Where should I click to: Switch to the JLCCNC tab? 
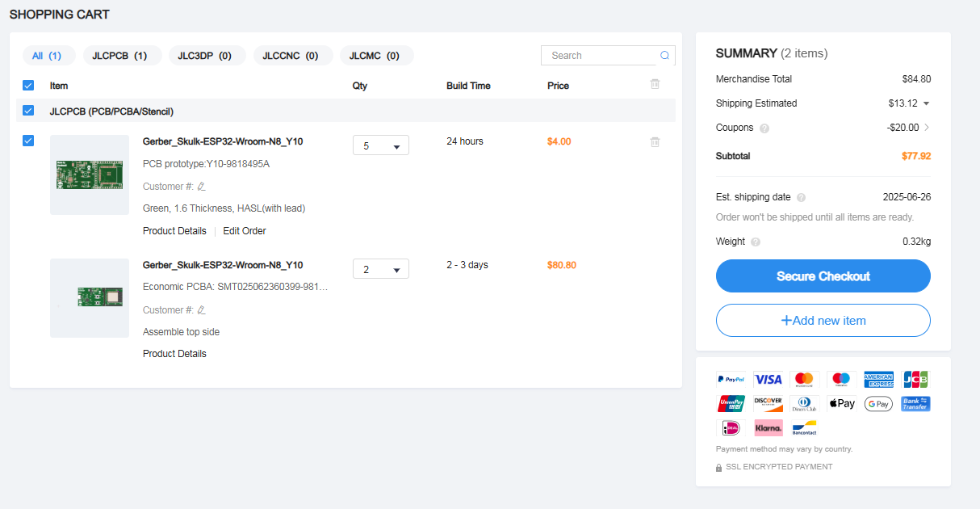[x=290, y=56]
